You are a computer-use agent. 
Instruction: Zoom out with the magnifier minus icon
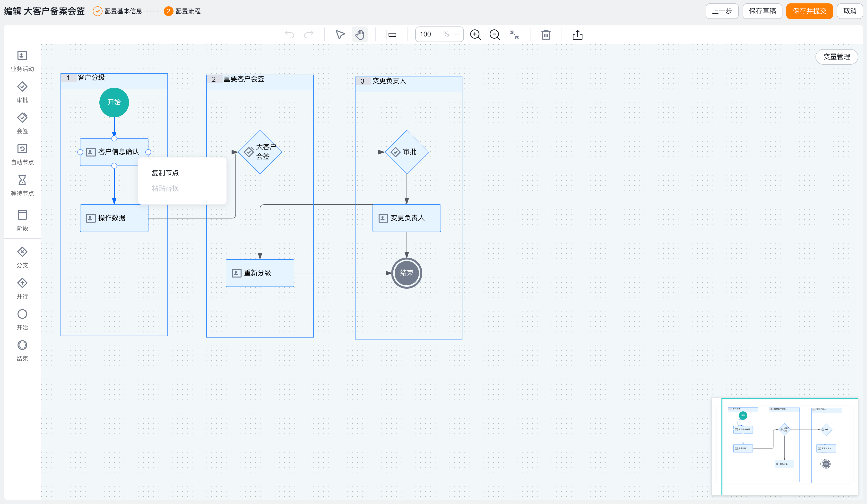click(x=495, y=35)
